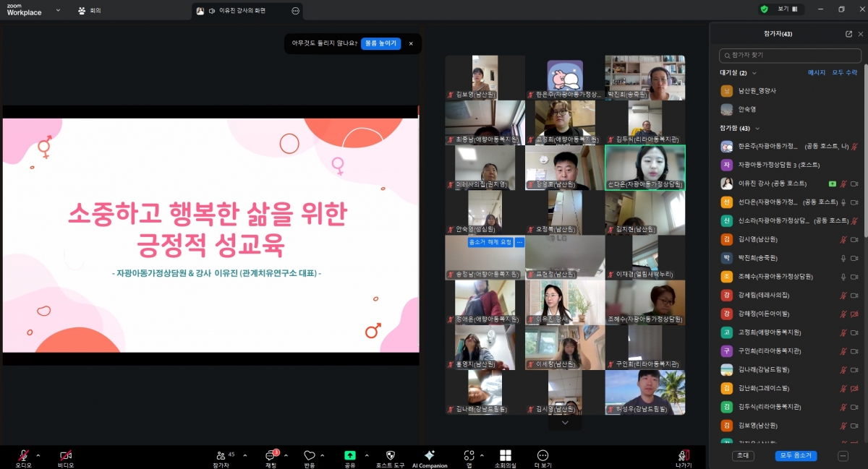868x469 pixels.
Task: Open the chat (채팅) panel
Action: click(x=271, y=456)
